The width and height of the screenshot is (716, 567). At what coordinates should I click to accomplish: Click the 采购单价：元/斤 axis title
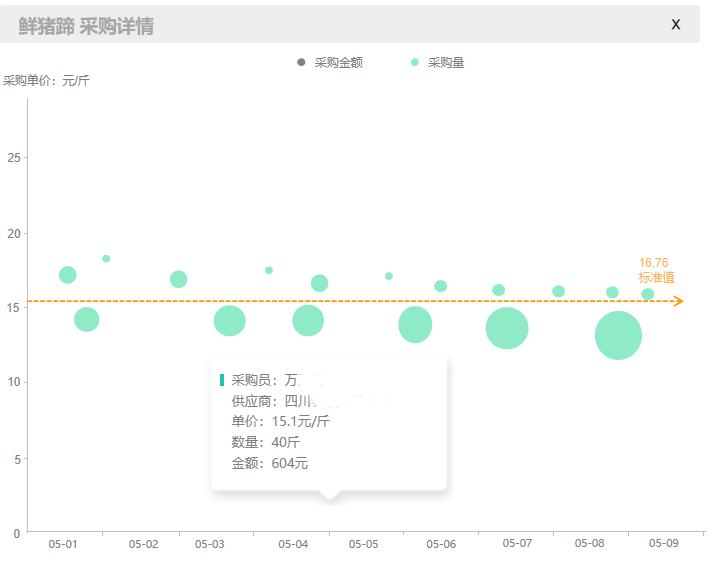pyautogui.click(x=46, y=81)
